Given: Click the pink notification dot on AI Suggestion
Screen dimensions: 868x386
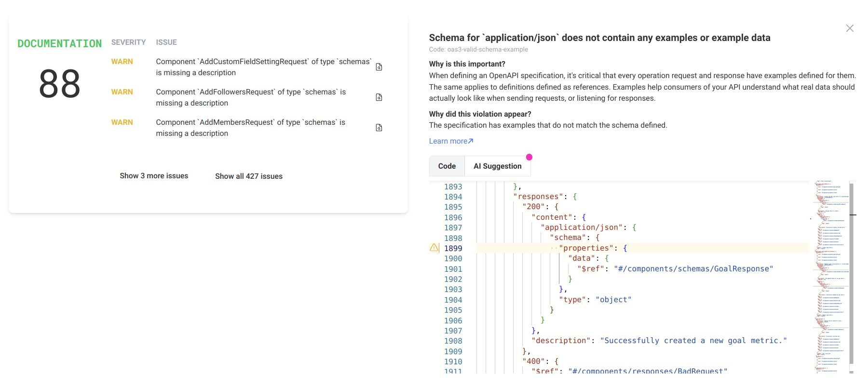Looking at the screenshot, I should pyautogui.click(x=529, y=157).
